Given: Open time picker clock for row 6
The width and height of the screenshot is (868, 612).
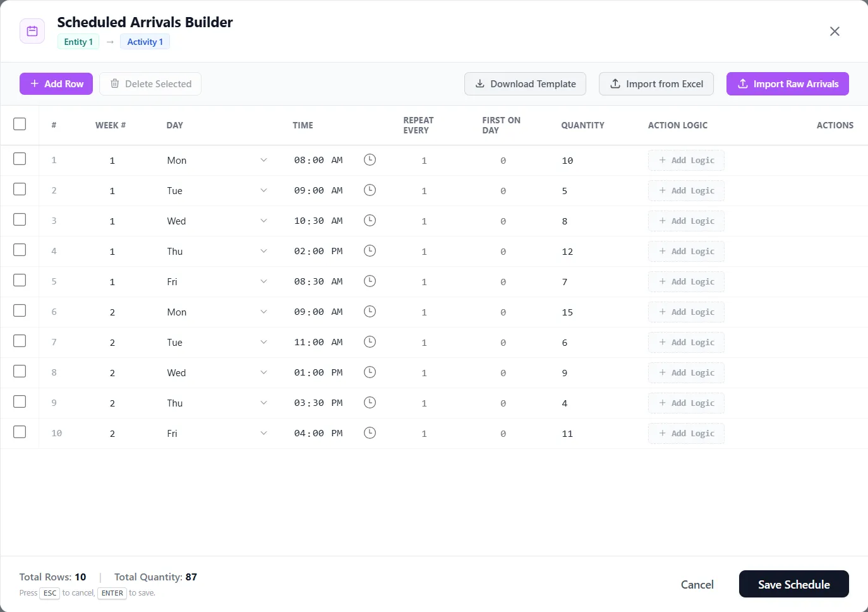Looking at the screenshot, I should coord(370,312).
